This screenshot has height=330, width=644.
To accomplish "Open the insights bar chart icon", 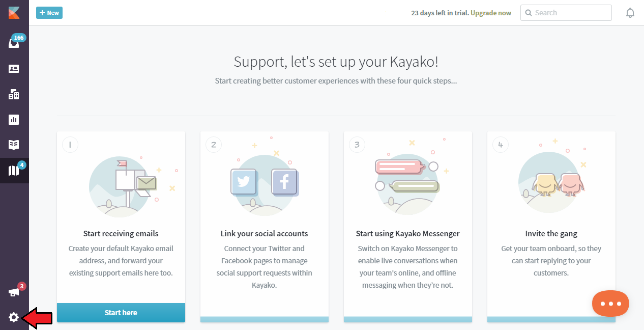I will click(14, 120).
